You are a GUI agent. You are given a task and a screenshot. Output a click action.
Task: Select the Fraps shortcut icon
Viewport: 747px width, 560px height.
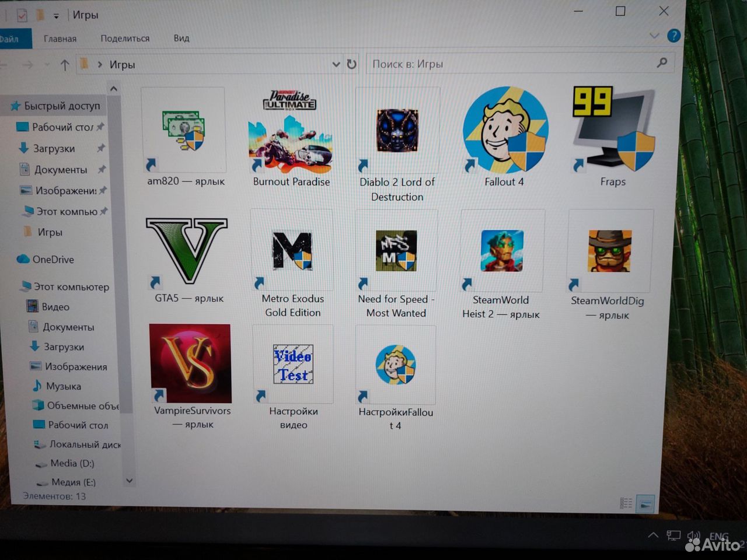click(613, 129)
